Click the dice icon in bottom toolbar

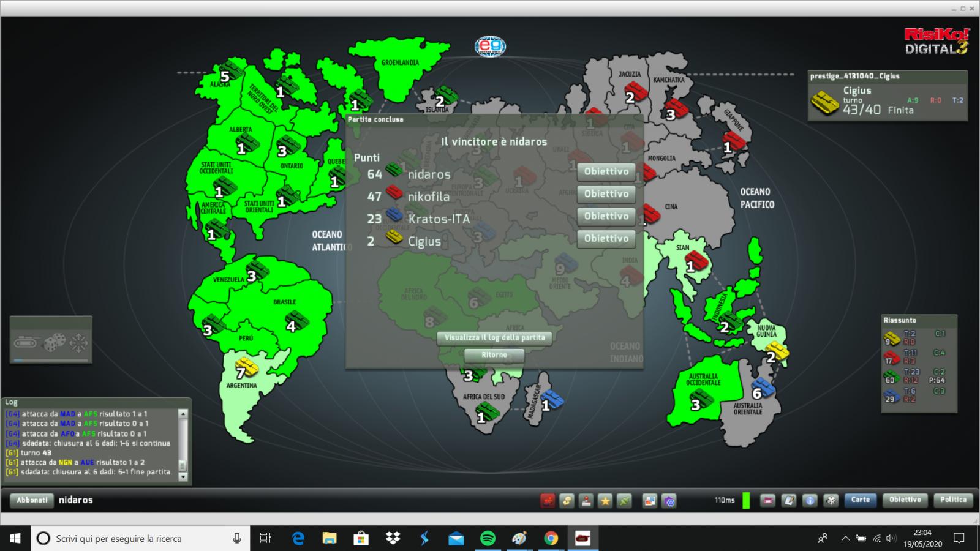tap(831, 500)
